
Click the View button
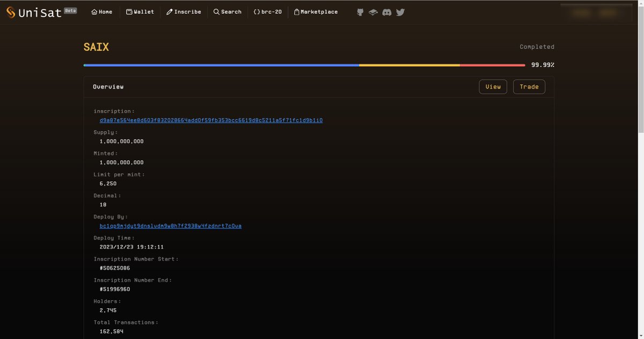point(493,86)
